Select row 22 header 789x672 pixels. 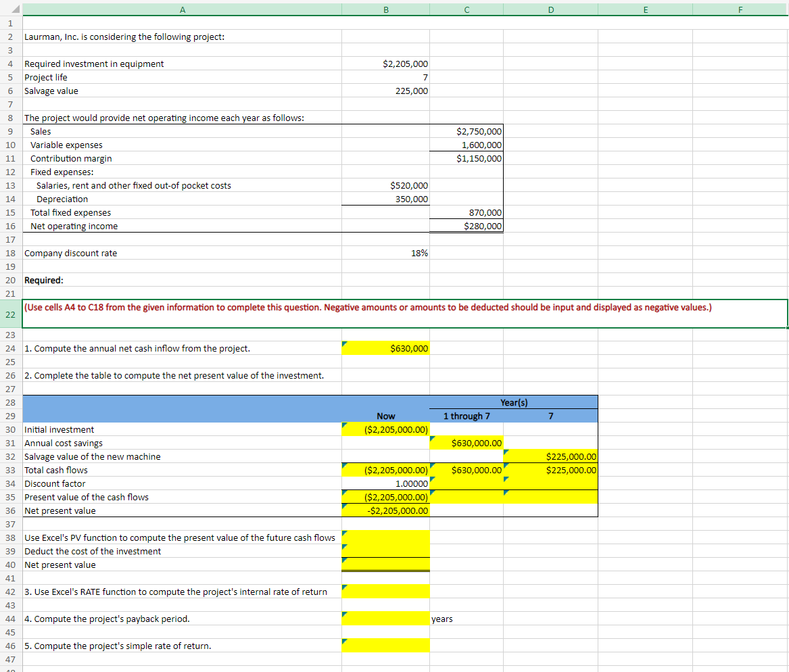[11, 314]
